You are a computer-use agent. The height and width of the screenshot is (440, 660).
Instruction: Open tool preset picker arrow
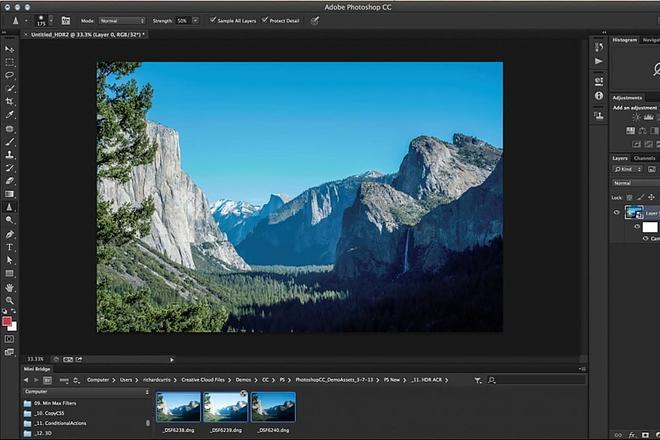click(26, 21)
